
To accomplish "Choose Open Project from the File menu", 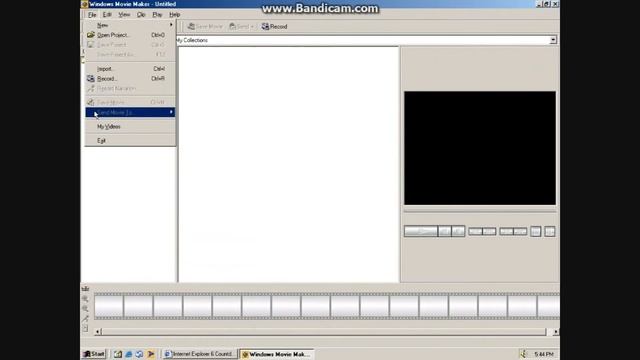I will [130, 35].
